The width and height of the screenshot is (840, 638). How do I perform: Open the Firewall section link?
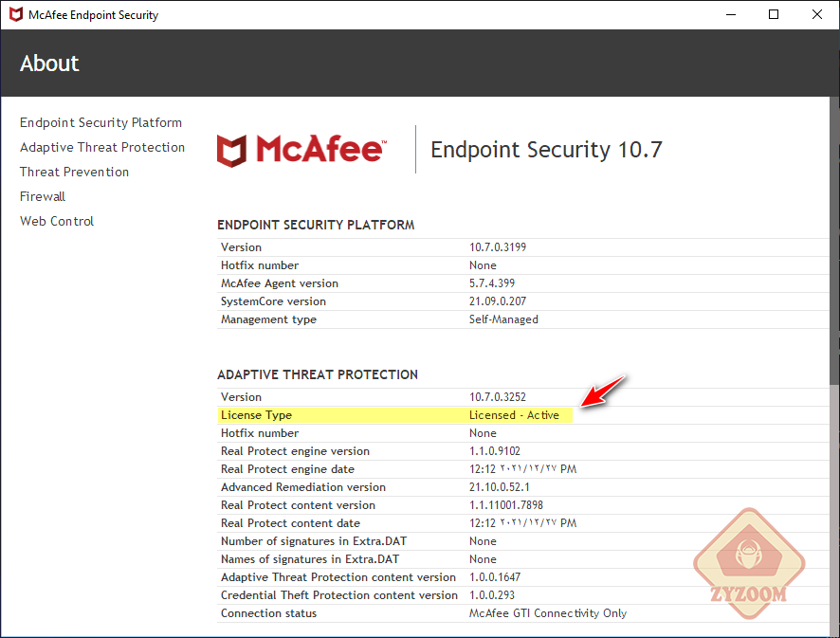43,196
